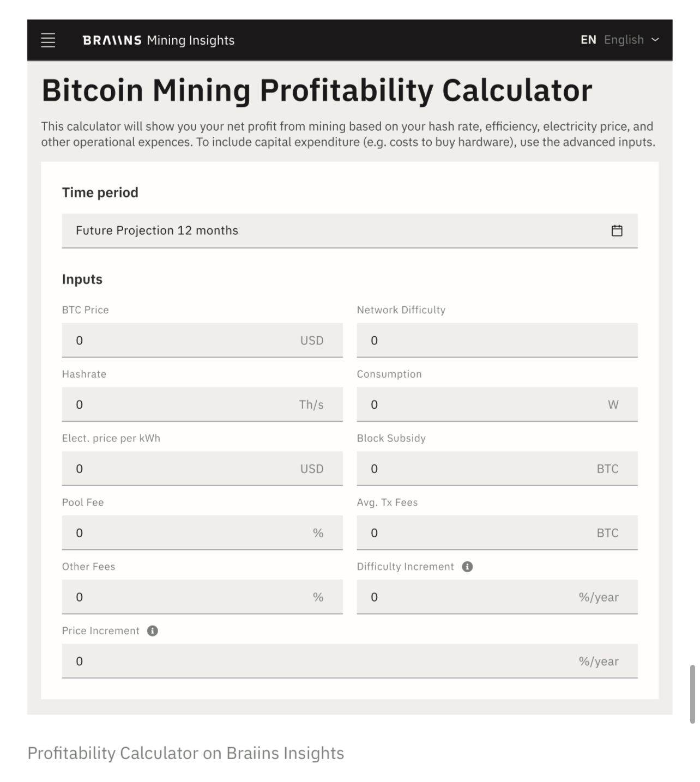
Task: Focus the Block Subsidy input field
Action: tap(480, 469)
